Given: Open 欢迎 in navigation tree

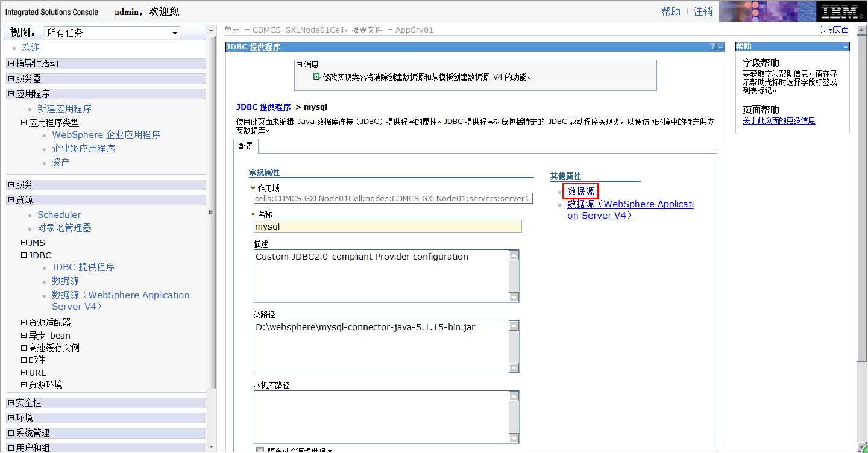Looking at the screenshot, I should (x=31, y=47).
